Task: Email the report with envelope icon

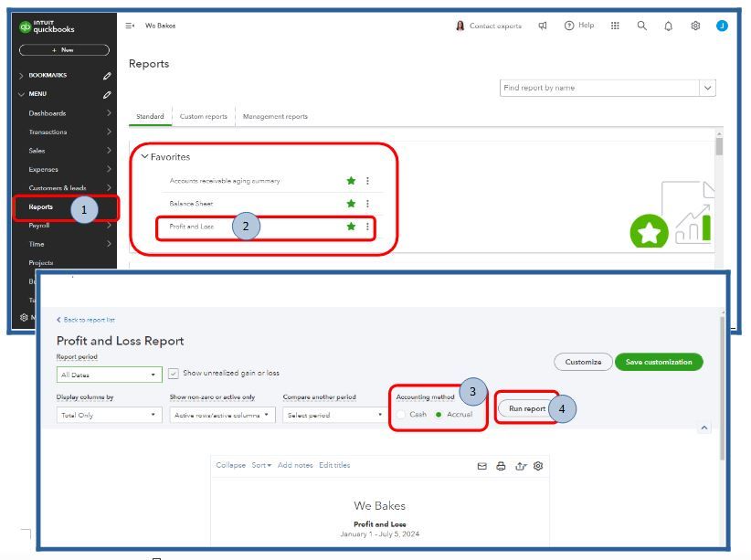Action: [481, 466]
